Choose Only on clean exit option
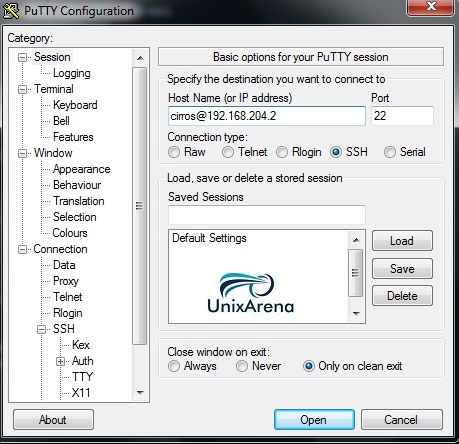 (309, 366)
